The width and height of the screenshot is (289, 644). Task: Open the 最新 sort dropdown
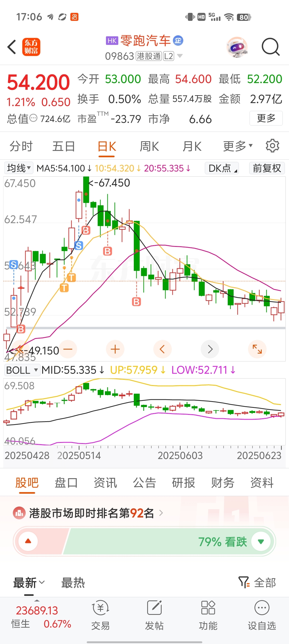point(29,582)
